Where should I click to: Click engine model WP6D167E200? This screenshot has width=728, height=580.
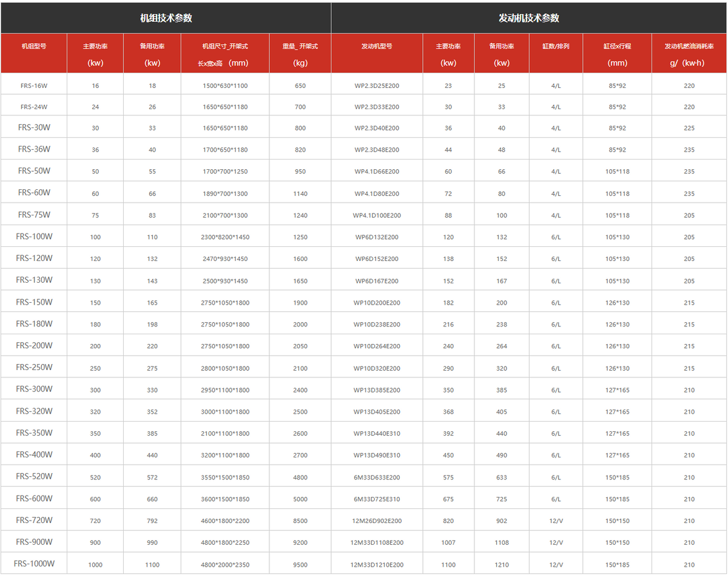point(377,281)
